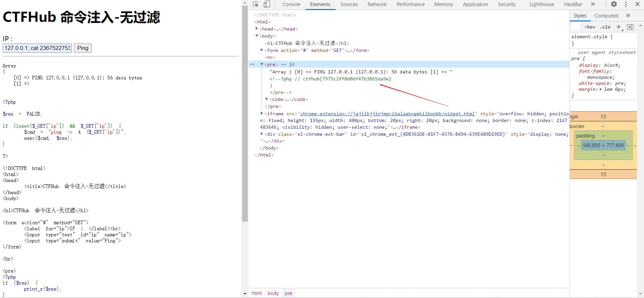The width and height of the screenshot is (644, 298).
Task: Select the Styles sidebar tab
Action: point(580,16)
